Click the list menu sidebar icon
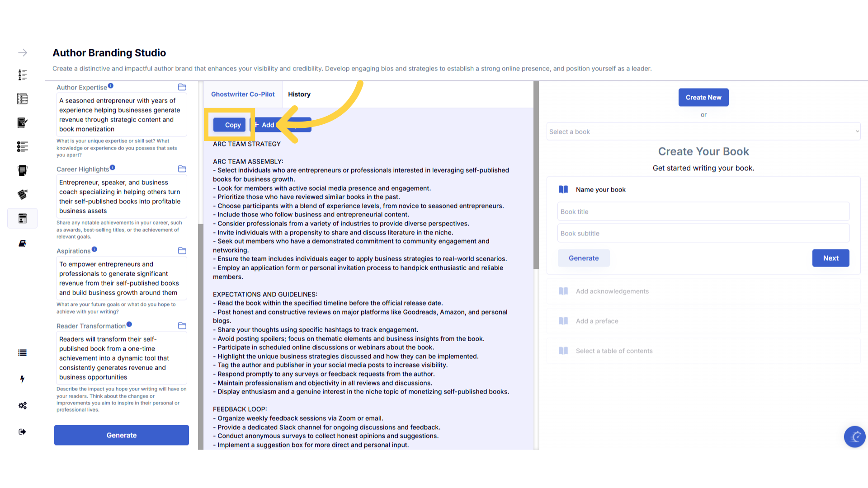Viewport: 868px width, 488px height. 22,353
